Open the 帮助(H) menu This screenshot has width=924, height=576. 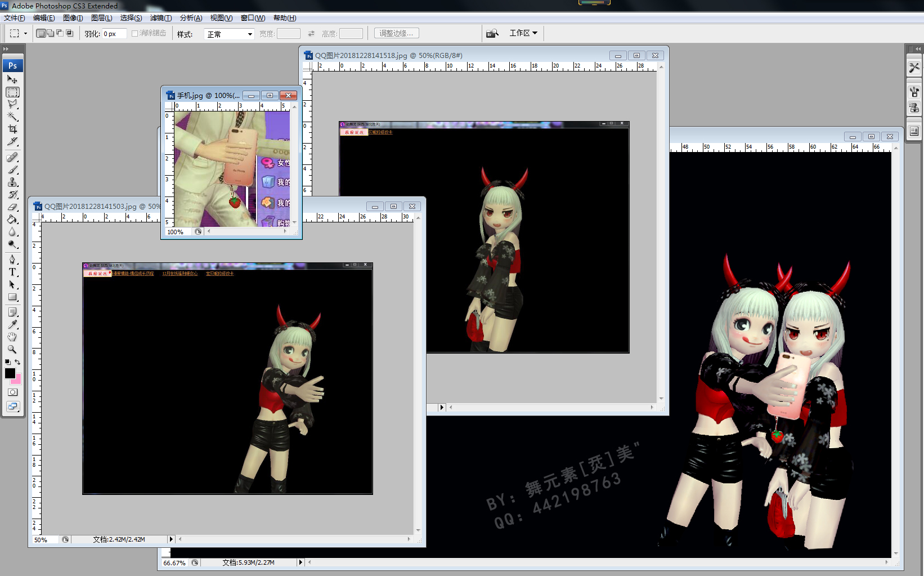pos(285,18)
